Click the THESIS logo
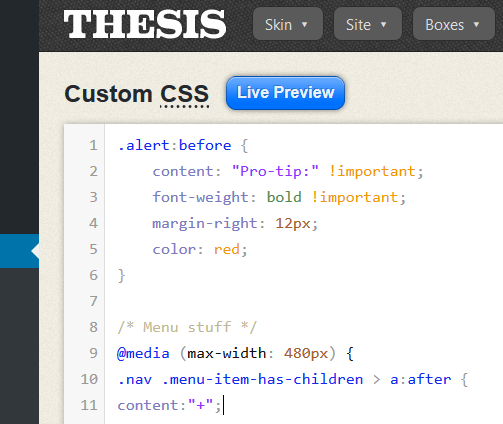Viewport: 503px width, 424px height. (145, 24)
